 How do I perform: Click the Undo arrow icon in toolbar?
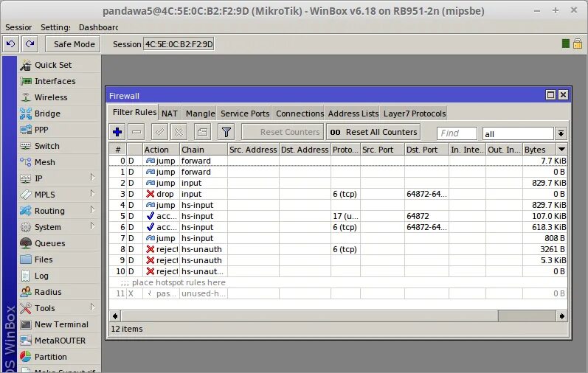click(11, 43)
